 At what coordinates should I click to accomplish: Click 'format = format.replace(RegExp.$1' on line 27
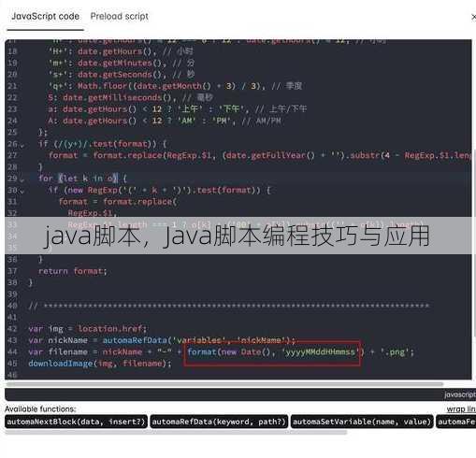coord(132,155)
